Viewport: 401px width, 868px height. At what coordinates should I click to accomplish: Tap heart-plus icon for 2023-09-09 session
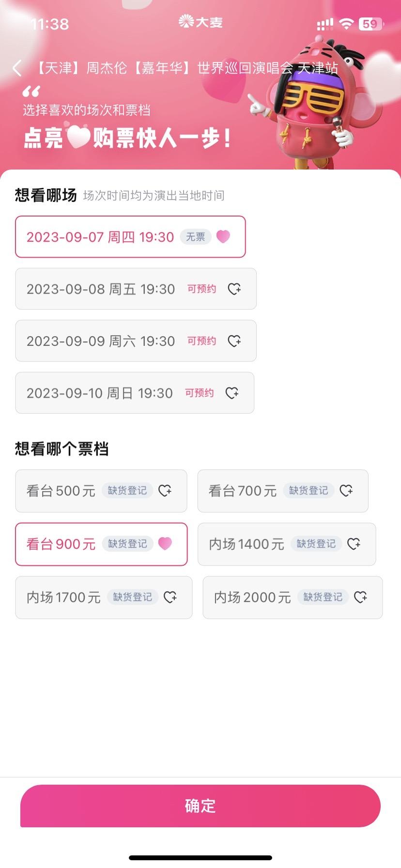(234, 341)
